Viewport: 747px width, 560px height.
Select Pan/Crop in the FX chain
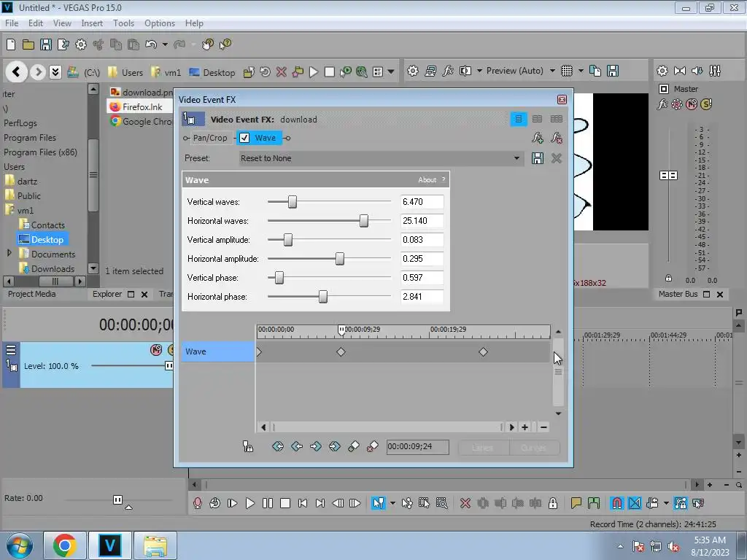tap(210, 138)
